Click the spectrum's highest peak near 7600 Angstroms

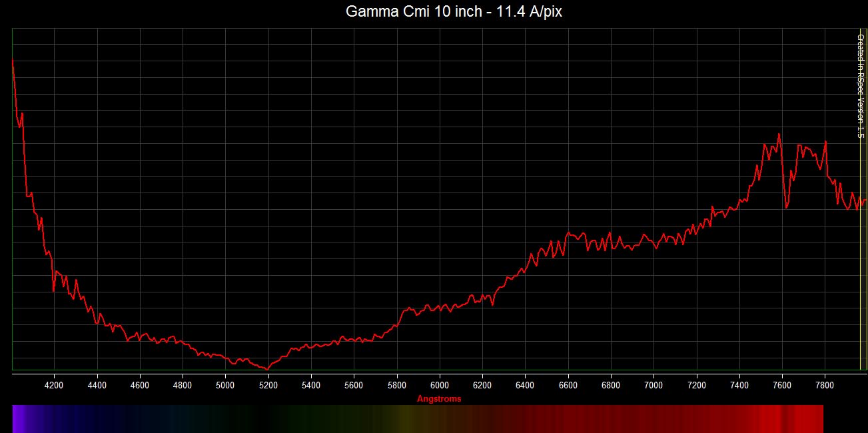pyautogui.click(x=779, y=134)
